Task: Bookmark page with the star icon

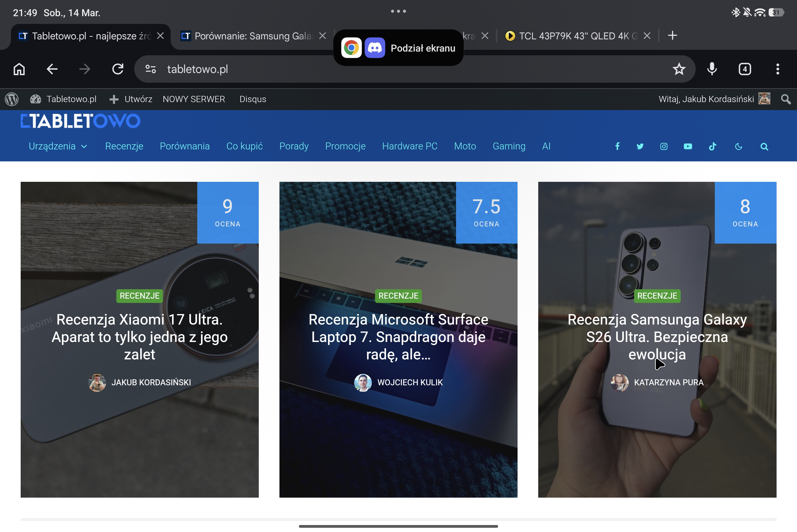Action: coord(679,69)
